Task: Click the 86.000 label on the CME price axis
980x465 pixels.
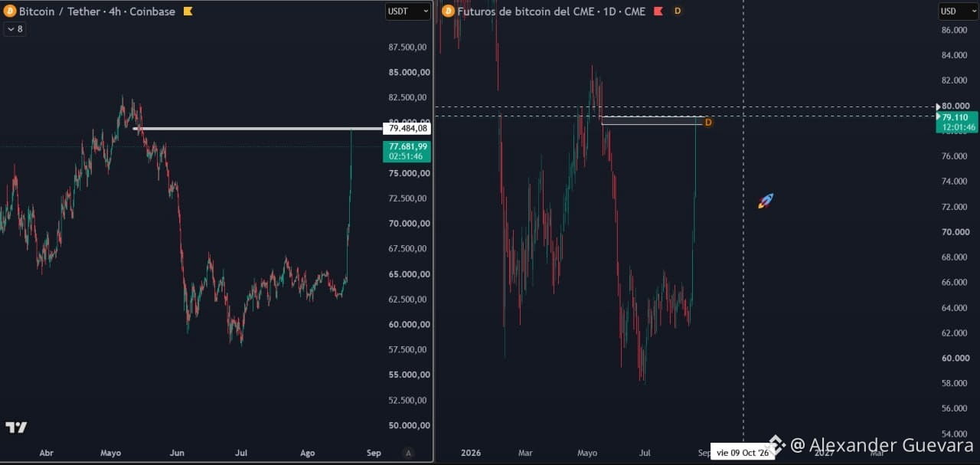Action: [x=955, y=31]
